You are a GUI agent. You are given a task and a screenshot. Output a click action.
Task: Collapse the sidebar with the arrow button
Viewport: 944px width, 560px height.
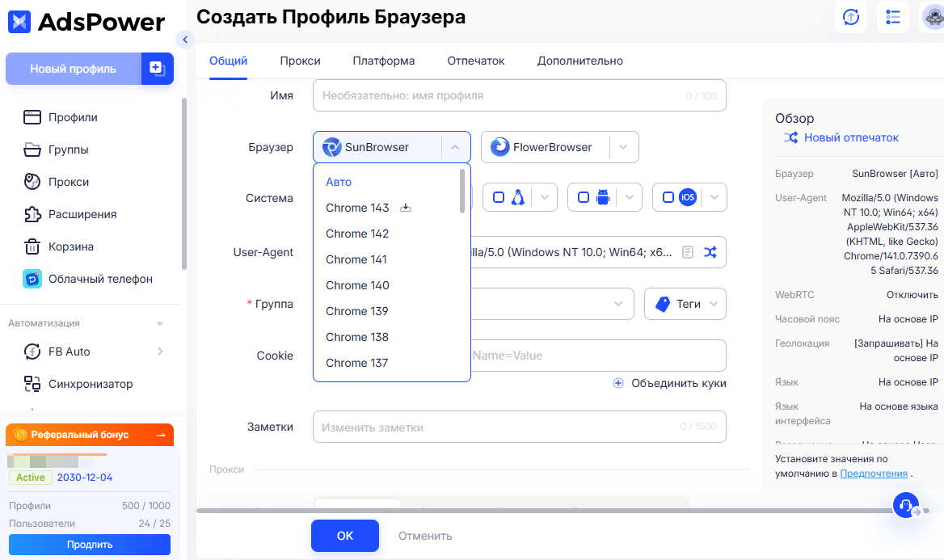tap(185, 40)
